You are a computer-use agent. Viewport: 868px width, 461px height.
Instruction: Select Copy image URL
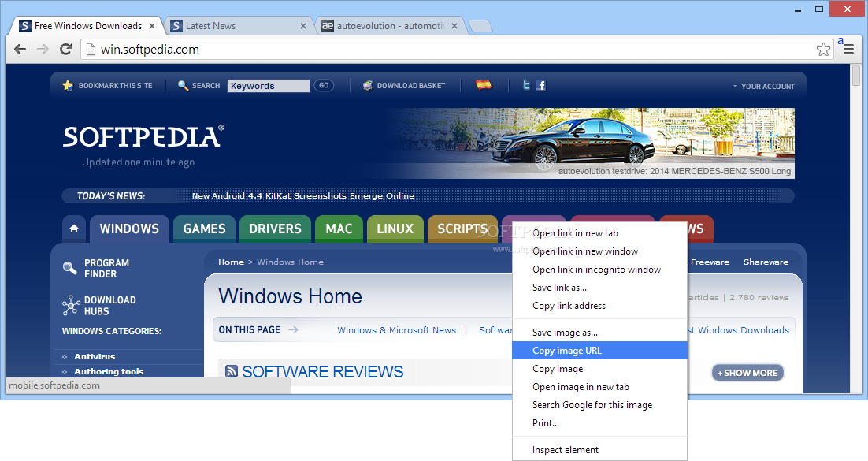(x=599, y=351)
